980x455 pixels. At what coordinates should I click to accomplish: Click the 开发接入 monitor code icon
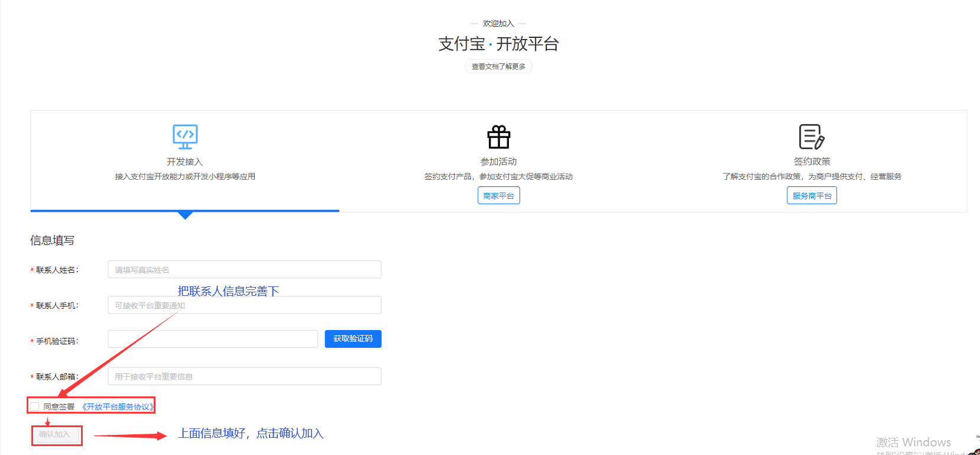(x=185, y=137)
